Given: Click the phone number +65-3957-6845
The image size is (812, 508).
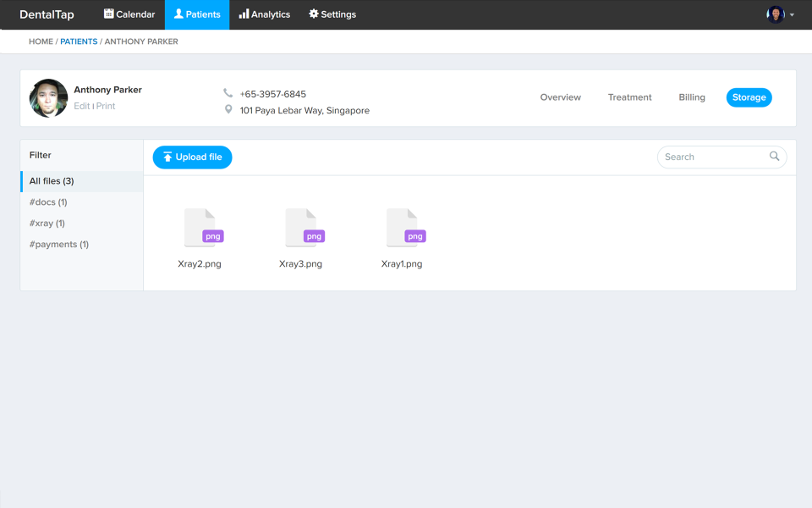Looking at the screenshot, I should (x=273, y=94).
